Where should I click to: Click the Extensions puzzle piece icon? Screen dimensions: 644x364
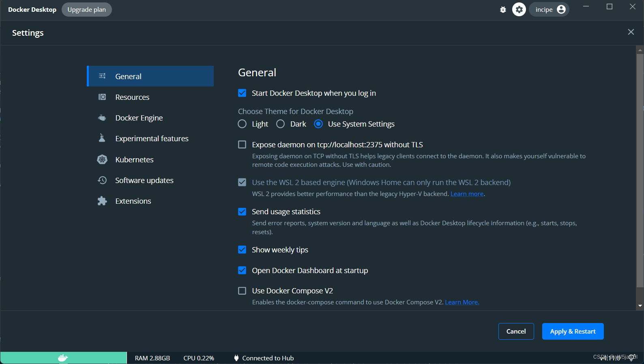[102, 201]
